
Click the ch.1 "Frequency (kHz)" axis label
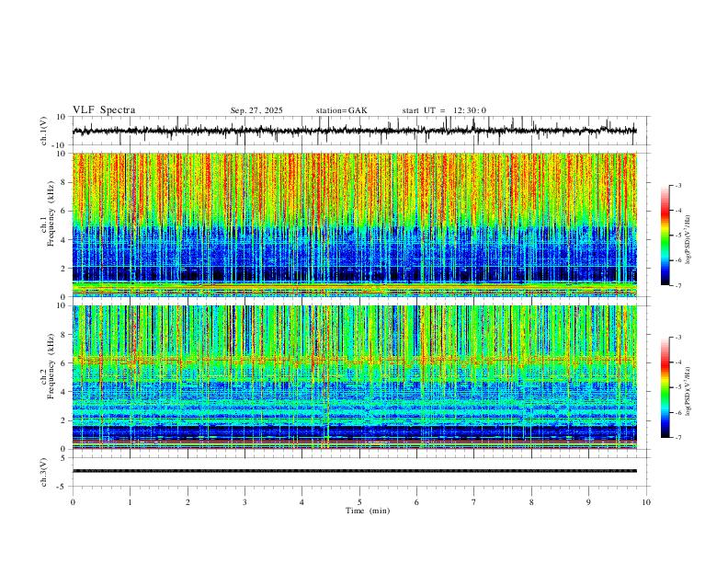[x=51, y=213]
